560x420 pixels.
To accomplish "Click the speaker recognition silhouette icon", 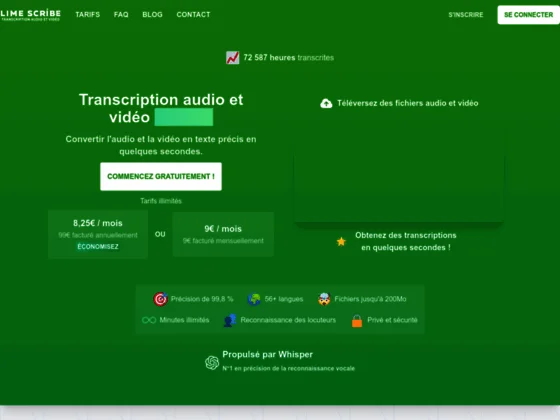I will coord(230,320).
